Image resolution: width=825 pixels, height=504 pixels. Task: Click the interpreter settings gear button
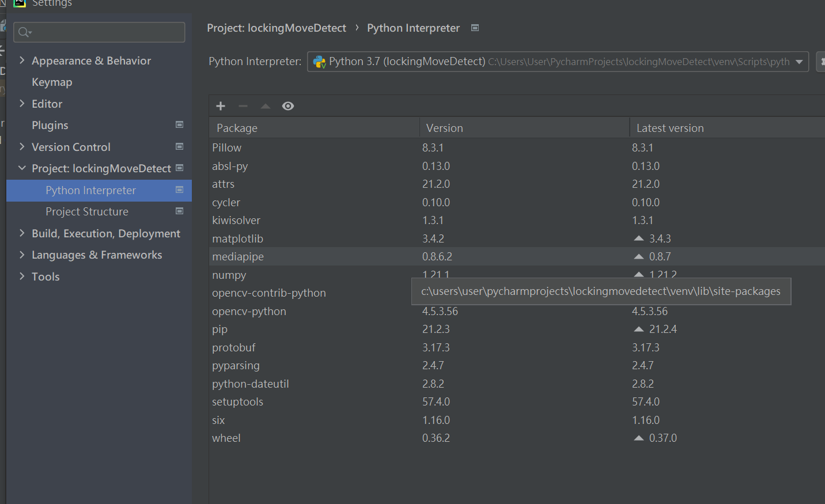pos(822,62)
